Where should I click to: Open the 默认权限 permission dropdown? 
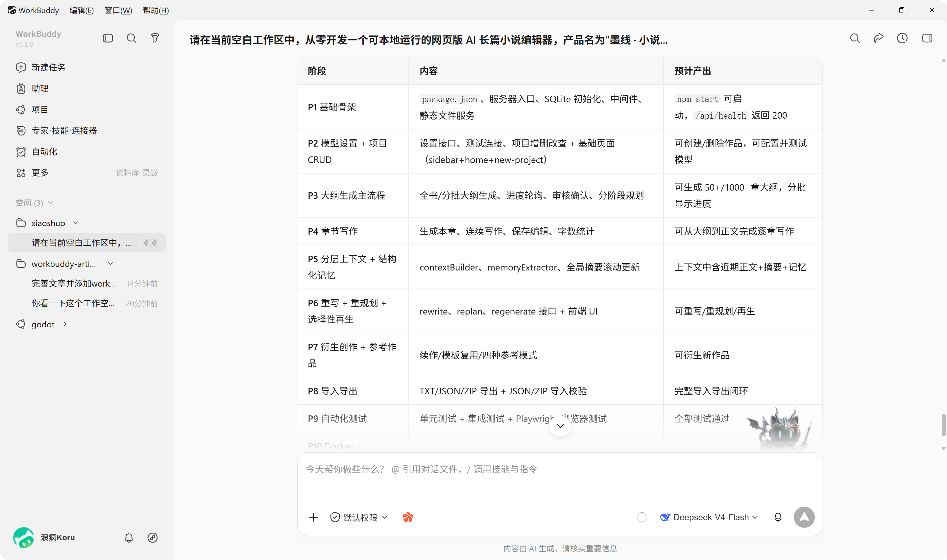pyautogui.click(x=359, y=517)
